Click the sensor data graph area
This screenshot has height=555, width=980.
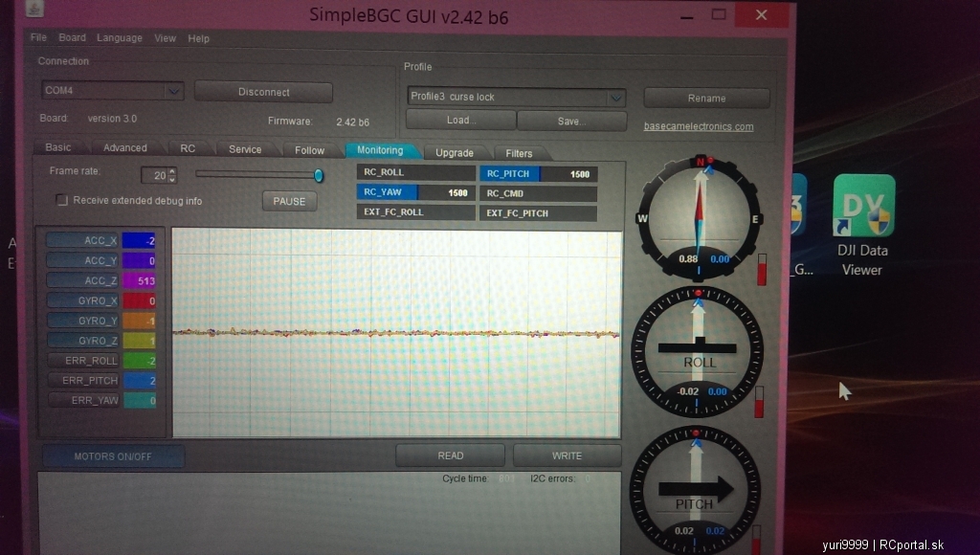click(396, 333)
